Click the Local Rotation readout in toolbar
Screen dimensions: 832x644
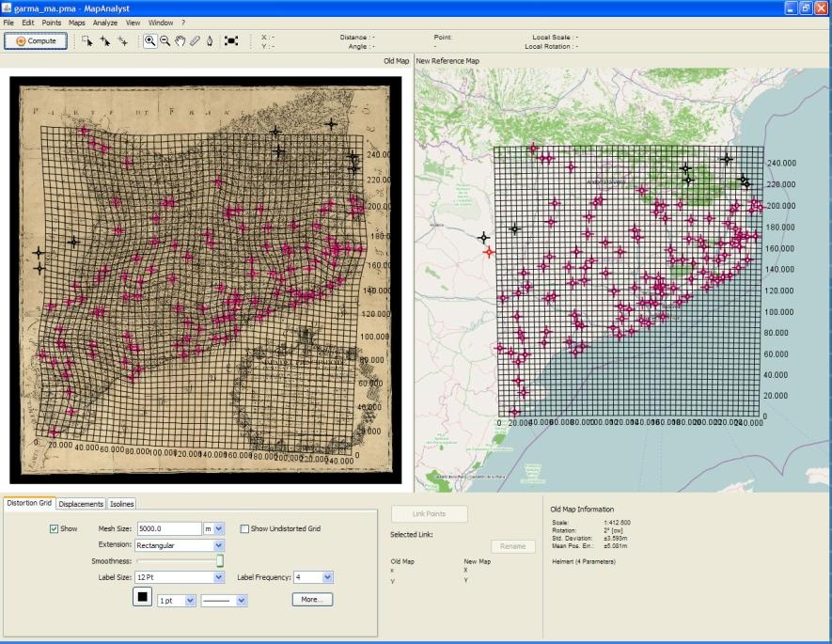551,46
